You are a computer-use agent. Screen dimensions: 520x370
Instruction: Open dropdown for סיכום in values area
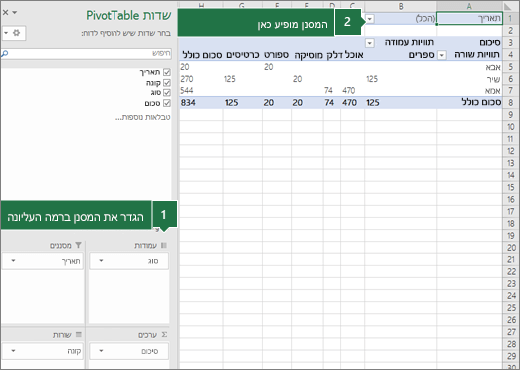(101, 351)
